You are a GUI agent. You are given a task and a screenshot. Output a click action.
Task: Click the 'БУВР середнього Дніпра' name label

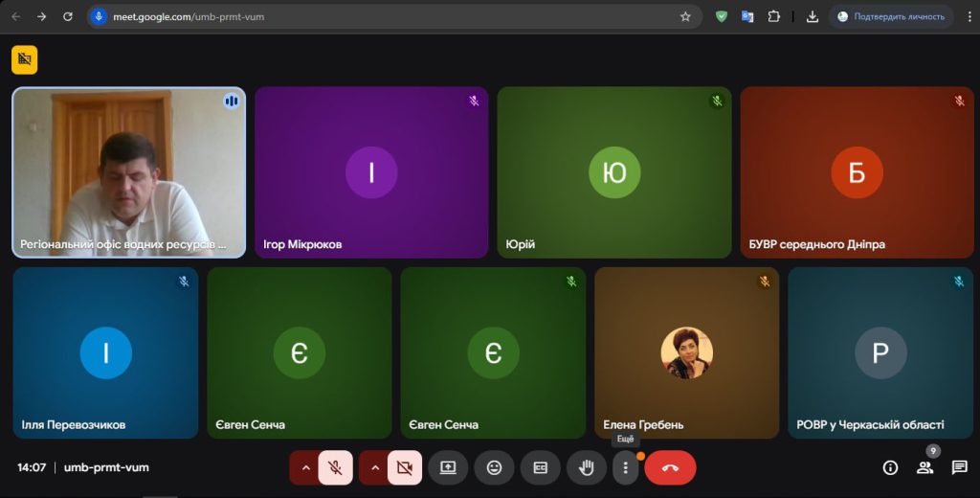tap(817, 244)
